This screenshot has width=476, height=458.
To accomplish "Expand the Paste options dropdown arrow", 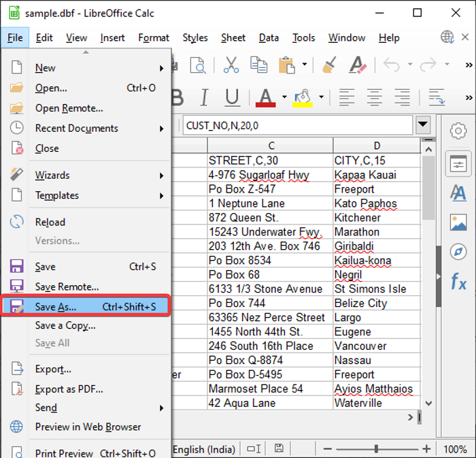I will click(x=304, y=65).
